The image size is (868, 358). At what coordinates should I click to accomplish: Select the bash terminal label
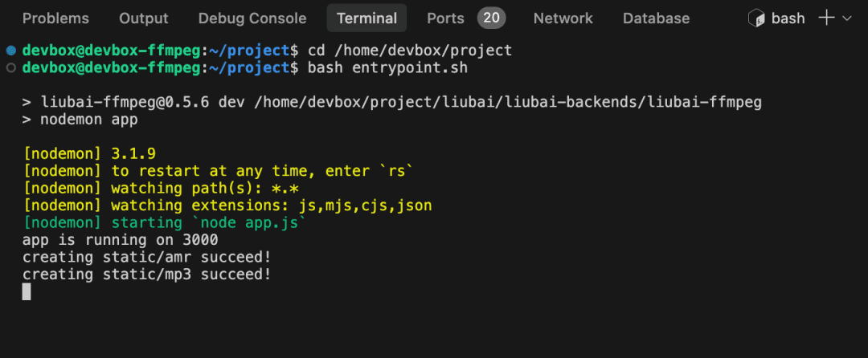pos(788,18)
